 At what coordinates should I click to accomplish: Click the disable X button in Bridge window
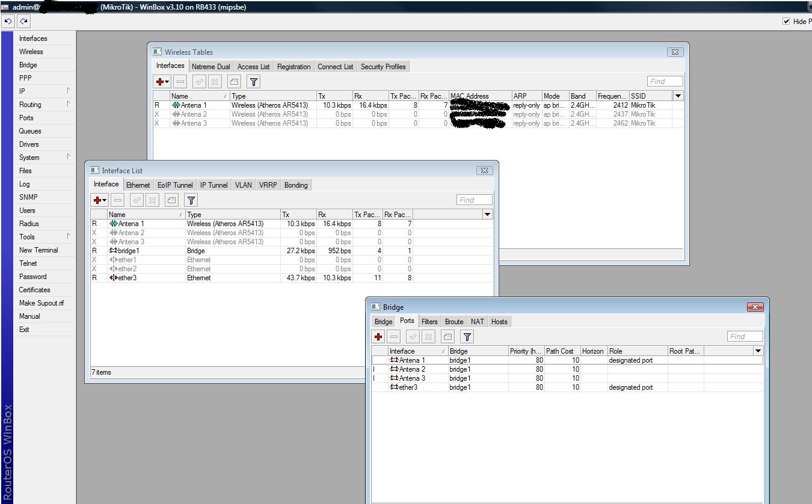click(428, 337)
